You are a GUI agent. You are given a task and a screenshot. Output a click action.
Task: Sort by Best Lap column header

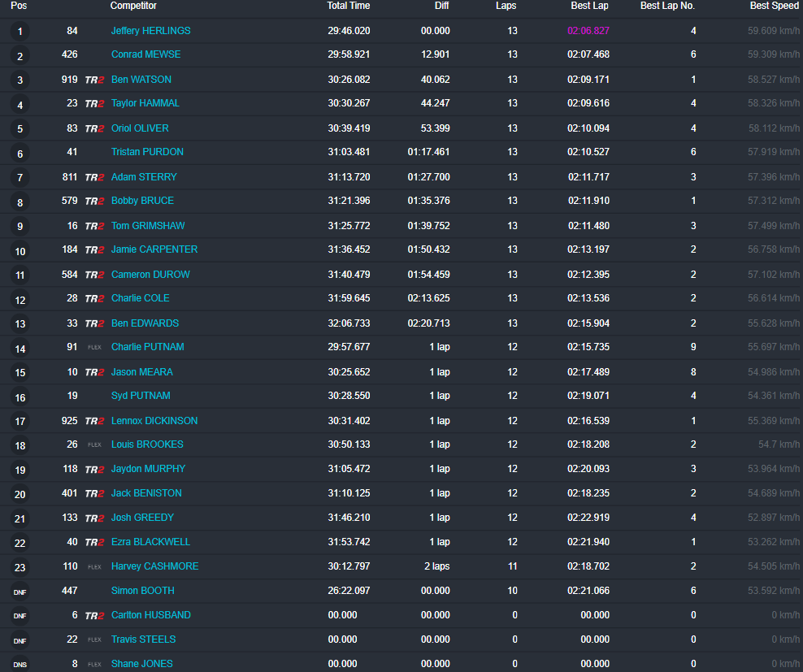589,6
